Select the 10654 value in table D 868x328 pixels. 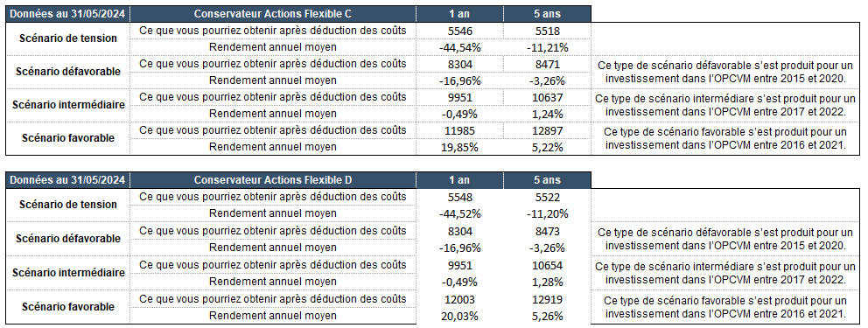tap(547, 265)
